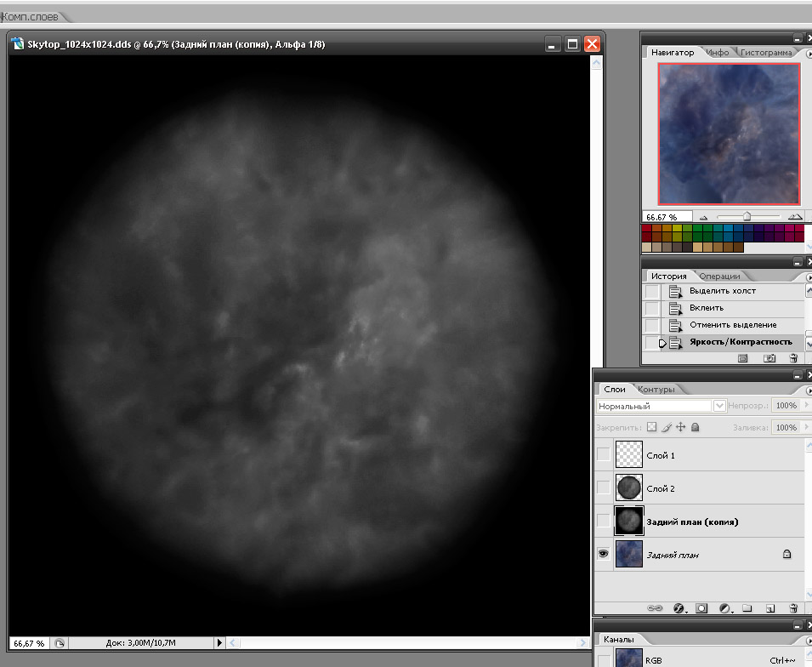Switch to the Контуры tab

[x=656, y=390]
